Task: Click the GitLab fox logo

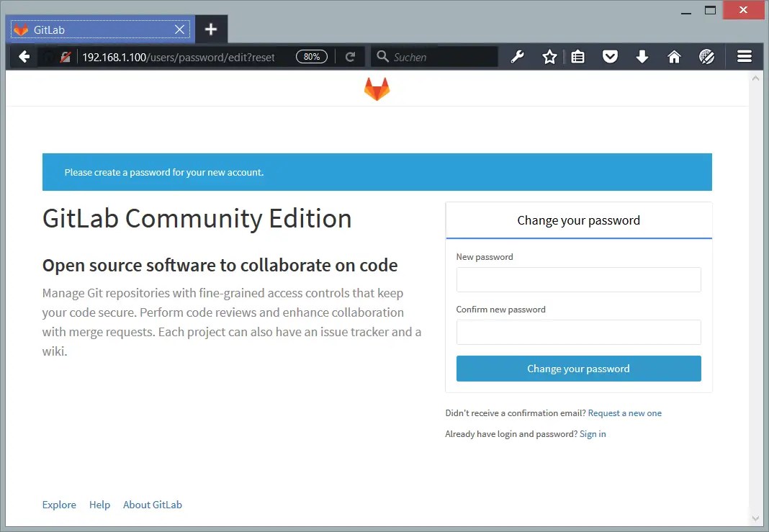Action: [x=377, y=88]
